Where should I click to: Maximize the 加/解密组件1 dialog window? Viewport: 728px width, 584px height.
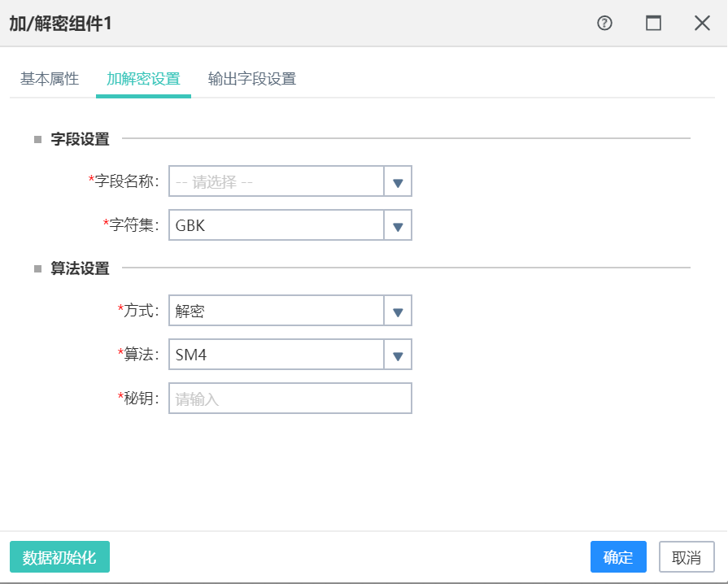click(x=653, y=23)
